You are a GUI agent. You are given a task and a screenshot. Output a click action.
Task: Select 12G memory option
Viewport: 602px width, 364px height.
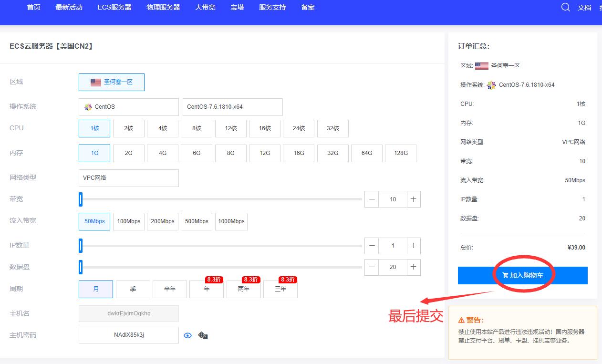coord(265,153)
